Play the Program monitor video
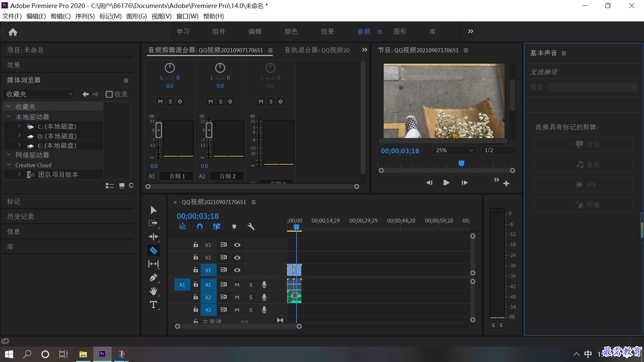The image size is (644, 362). pyautogui.click(x=446, y=183)
